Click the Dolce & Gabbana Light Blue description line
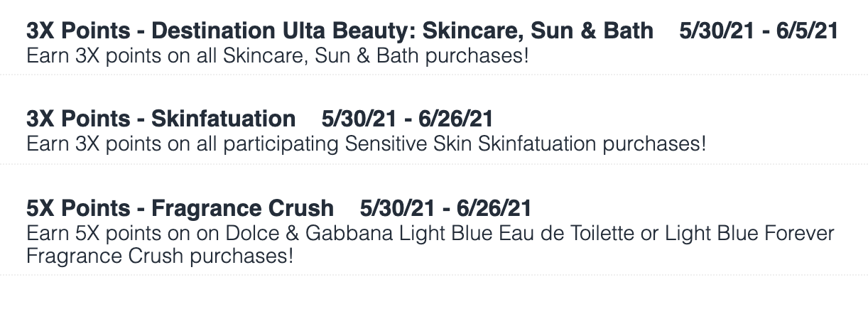The width and height of the screenshot is (868, 314). [430, 233]
